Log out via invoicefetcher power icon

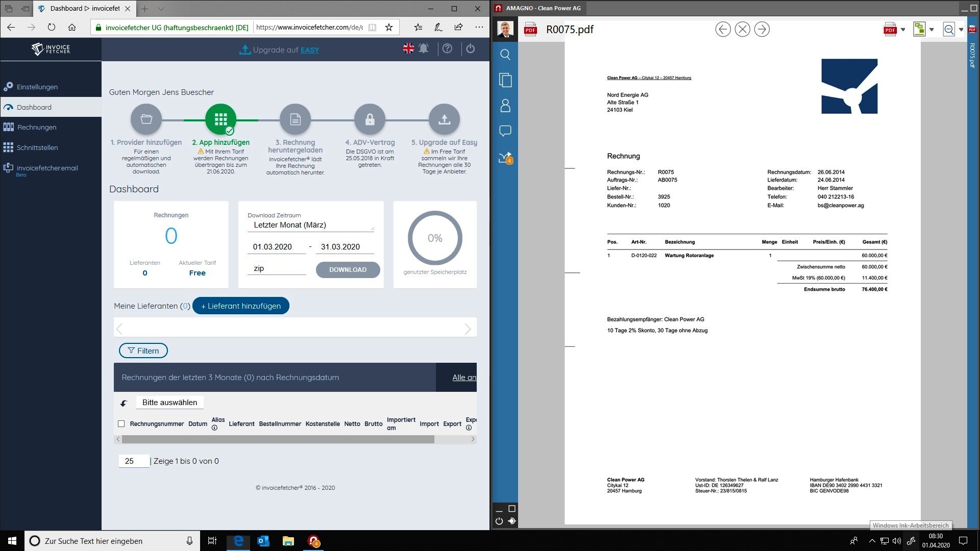(471, 48)
